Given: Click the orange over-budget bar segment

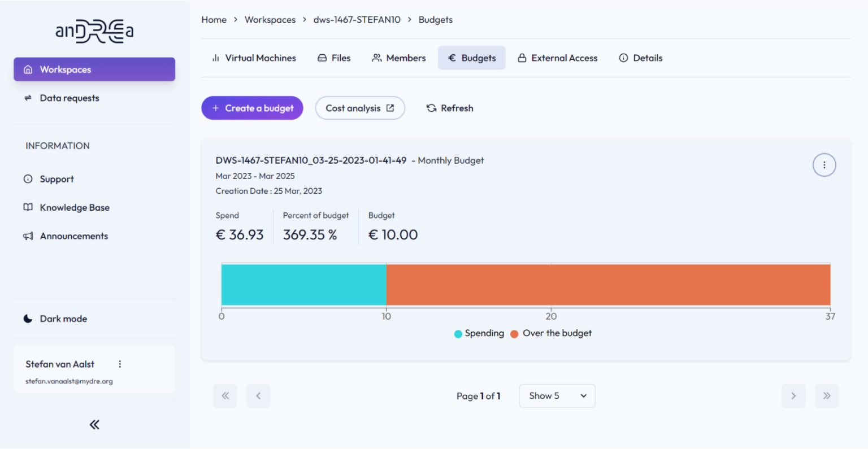Looking at the screenshot, I should tap(608, 285).
